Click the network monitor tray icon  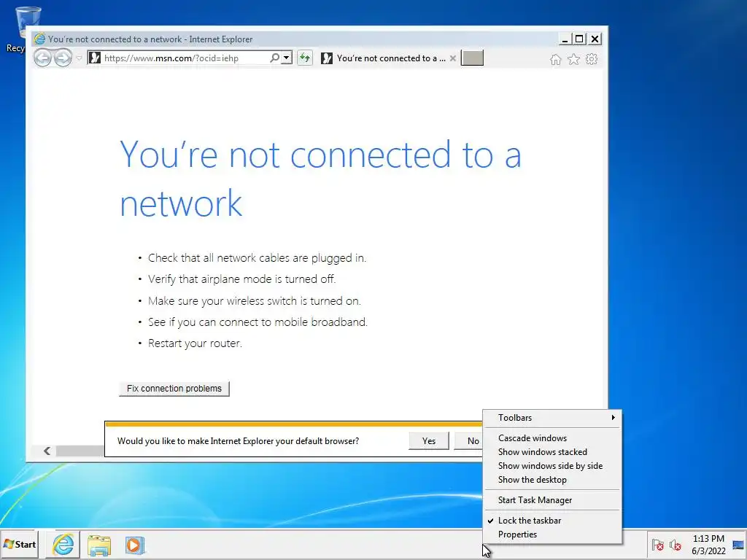(x=738, y=545)
